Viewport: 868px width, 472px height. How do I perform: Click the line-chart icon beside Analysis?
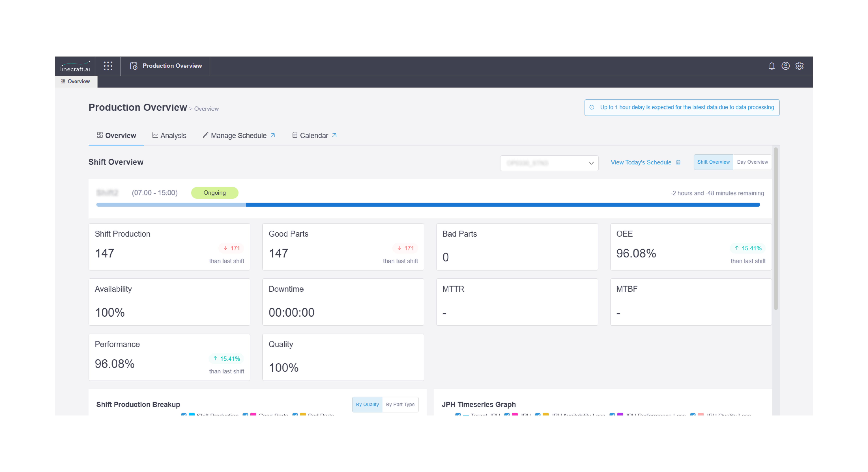tap(155, 135)
